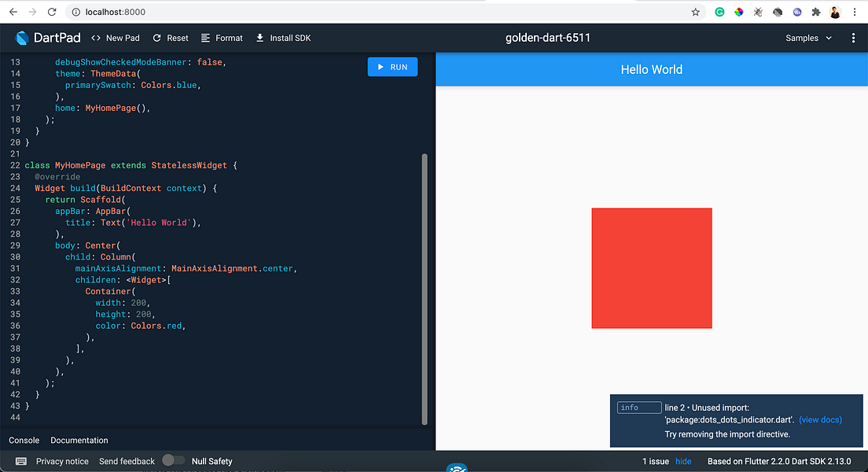Viewport: 868px width, 472px height.
Task: Open DartPad's three-dot overflow menu
Action: coord(853,37)
